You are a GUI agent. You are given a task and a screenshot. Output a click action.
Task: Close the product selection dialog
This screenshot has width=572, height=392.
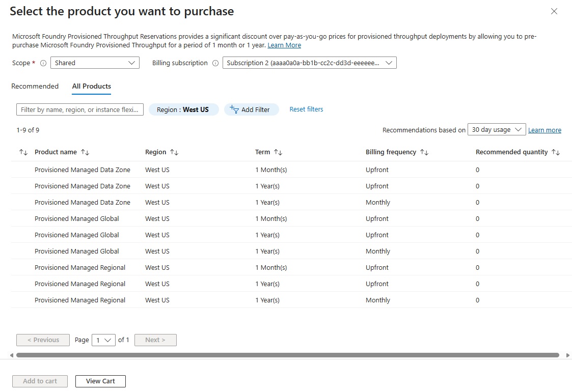(x=554, y=11)
